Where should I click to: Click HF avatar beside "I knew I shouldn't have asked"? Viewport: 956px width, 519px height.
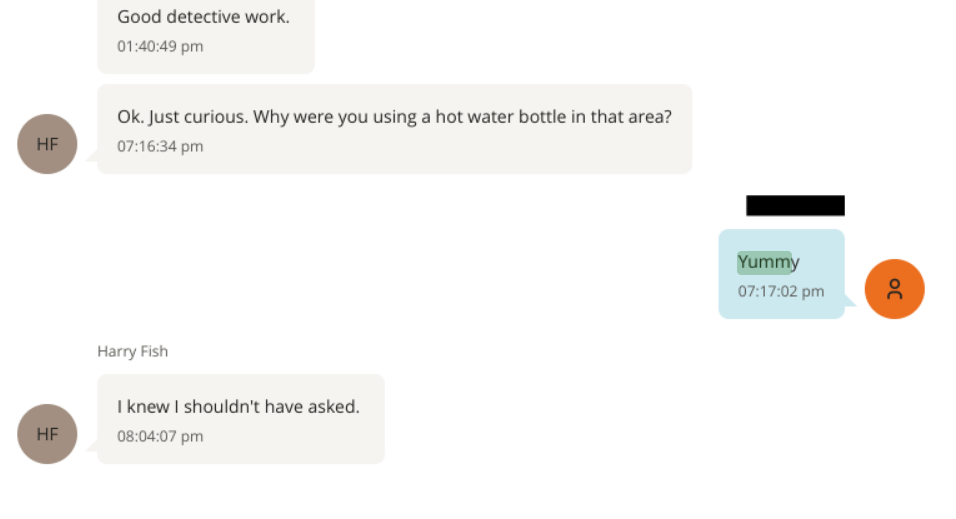47,434
